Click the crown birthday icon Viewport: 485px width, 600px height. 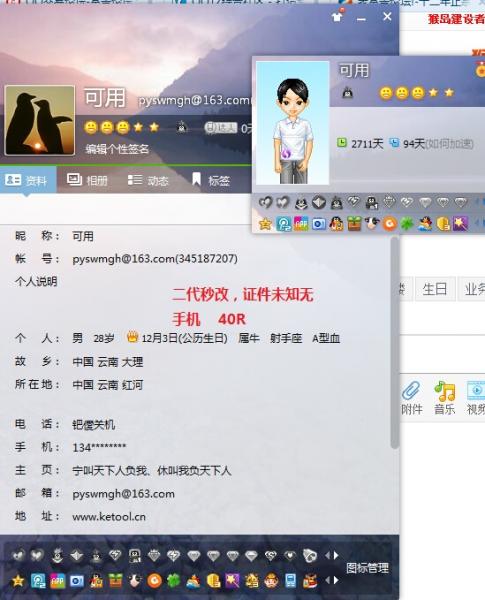[x=132, y=337]
